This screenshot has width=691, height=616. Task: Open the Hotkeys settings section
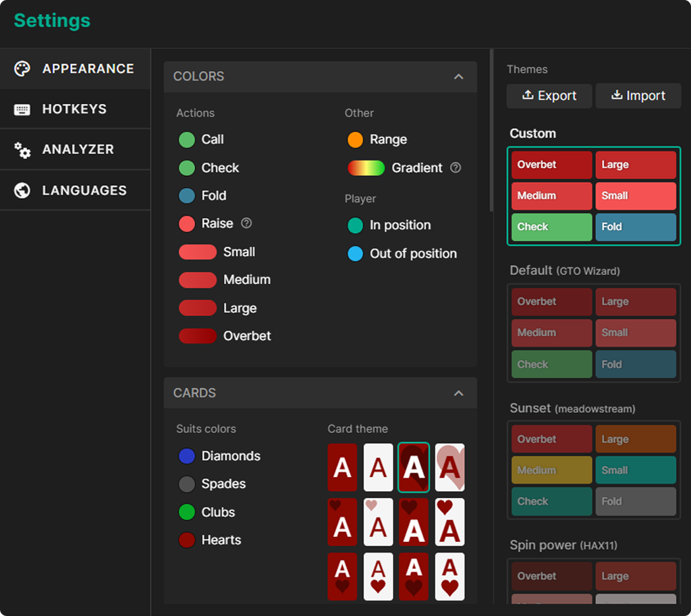[75, 109]
